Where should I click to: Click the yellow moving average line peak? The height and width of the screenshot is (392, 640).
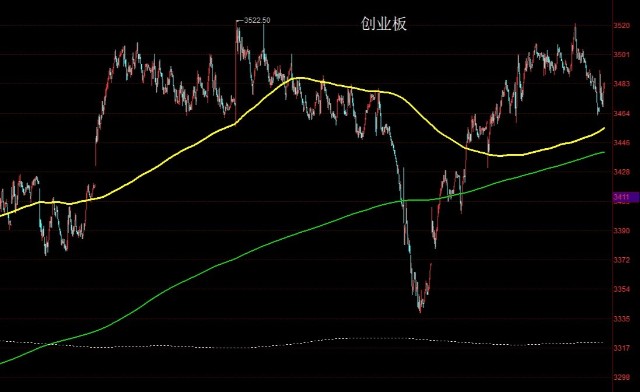coord(299,78)
